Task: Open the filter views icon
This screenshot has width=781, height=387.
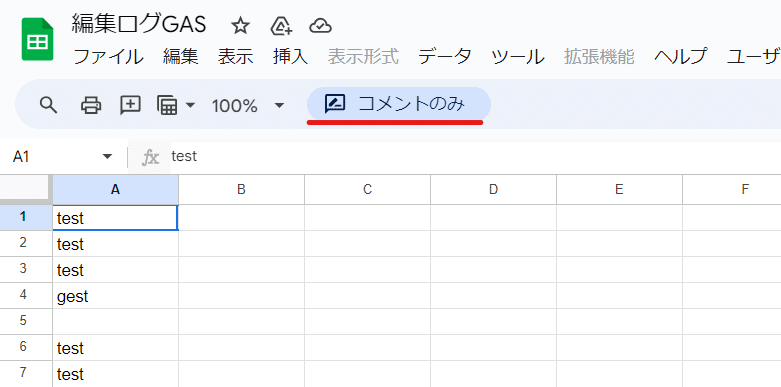Action: pos(167,105)
